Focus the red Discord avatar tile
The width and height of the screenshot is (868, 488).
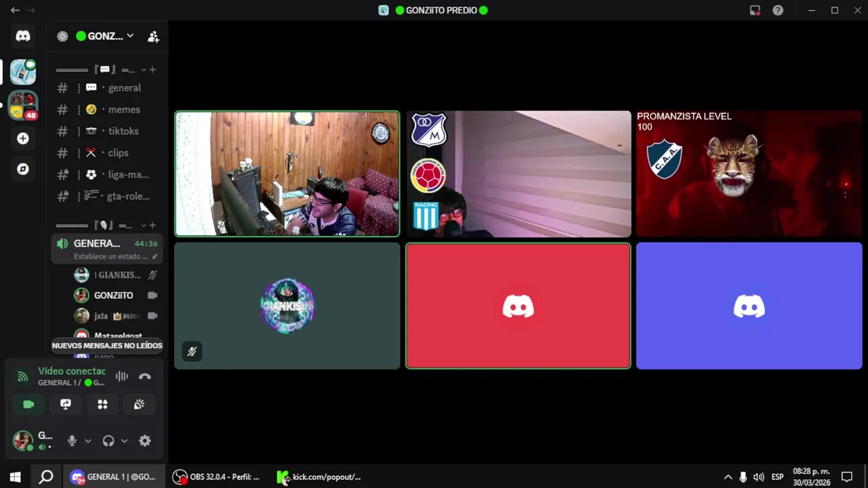(x=518, y=306)
